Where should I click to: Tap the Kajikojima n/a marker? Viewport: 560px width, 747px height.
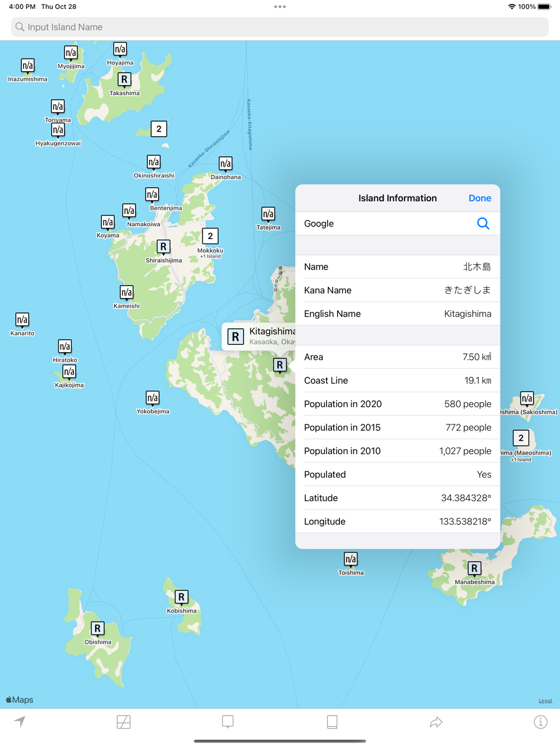(x=69, y=372)
